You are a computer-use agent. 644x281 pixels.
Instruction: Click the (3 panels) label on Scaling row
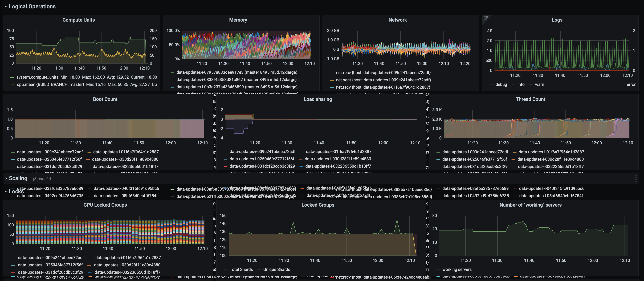[x=42, y=179]
